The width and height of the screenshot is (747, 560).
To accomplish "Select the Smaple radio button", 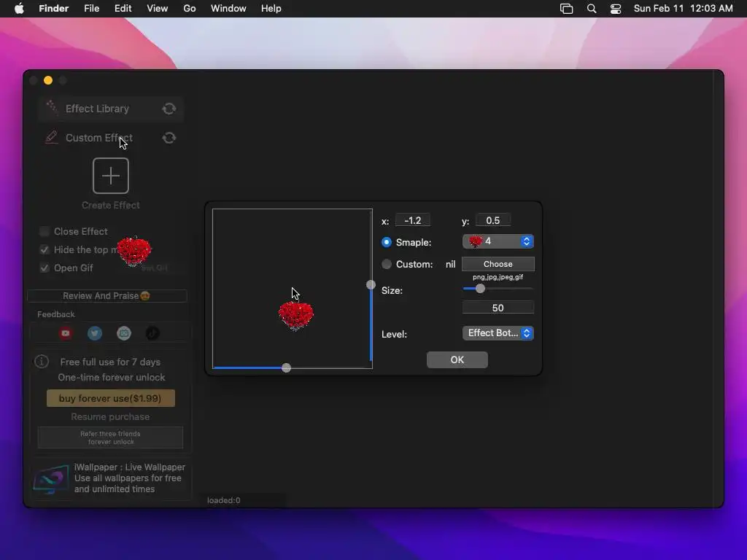I will click(387, 242).
